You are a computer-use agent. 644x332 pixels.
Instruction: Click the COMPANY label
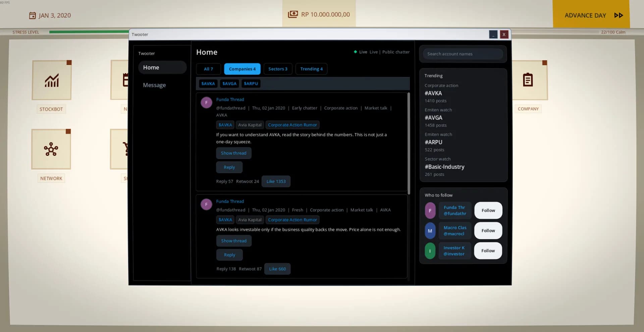point(528,109)
